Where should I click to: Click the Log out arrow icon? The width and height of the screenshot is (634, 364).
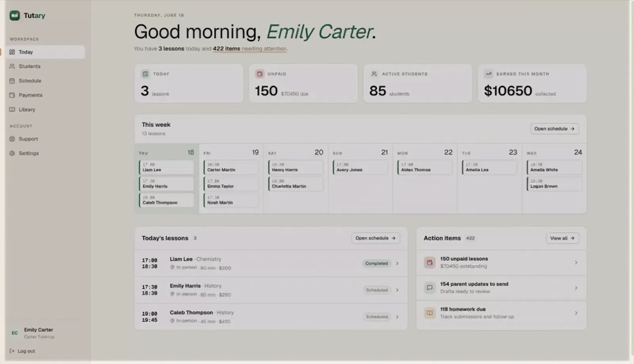tap(12, 351)
